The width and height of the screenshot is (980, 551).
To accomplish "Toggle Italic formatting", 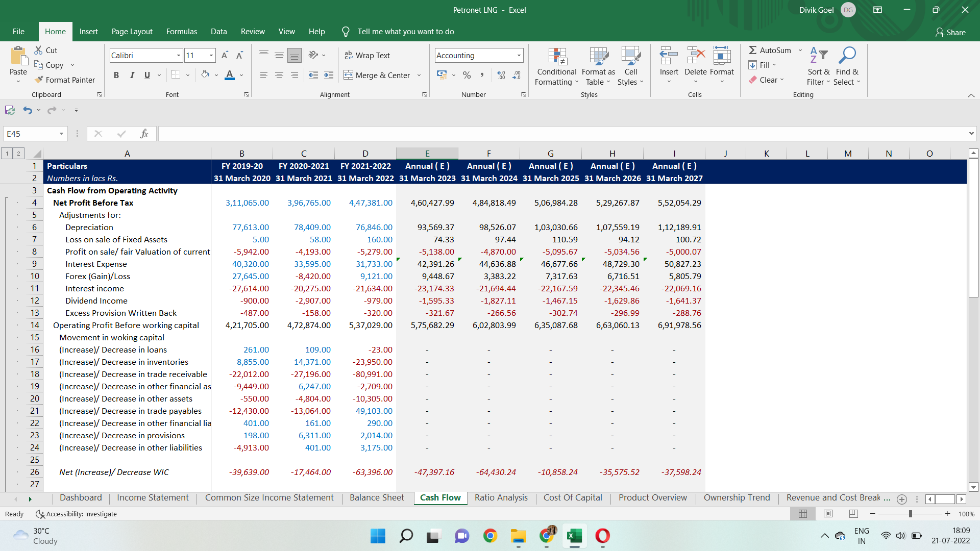I will pos(132,75).
